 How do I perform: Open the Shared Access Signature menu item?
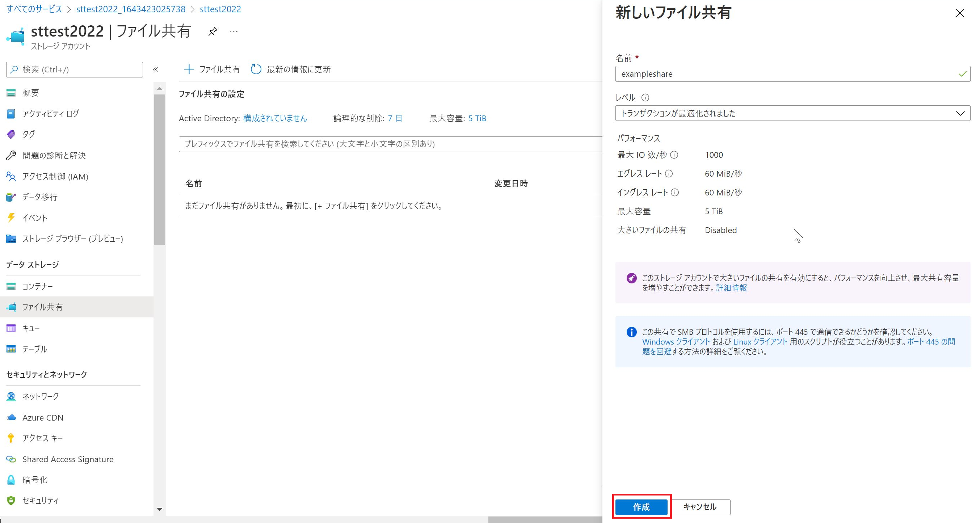(x=68, y=459)
